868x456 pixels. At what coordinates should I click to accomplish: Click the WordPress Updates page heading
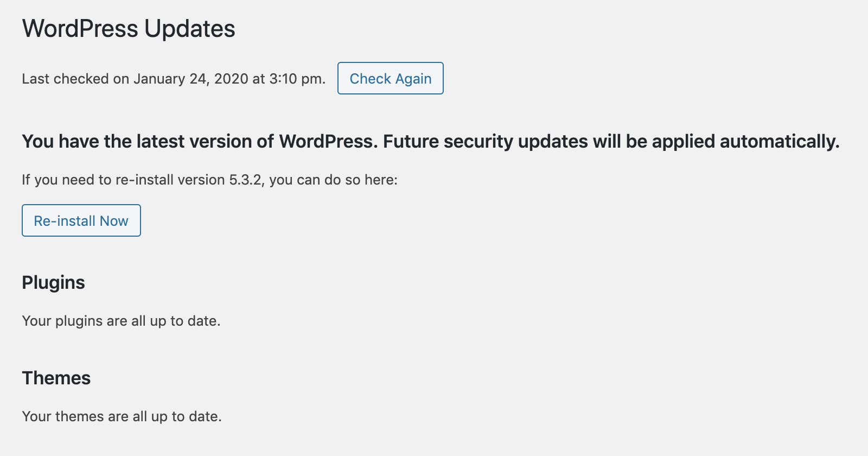click(129, 29)
